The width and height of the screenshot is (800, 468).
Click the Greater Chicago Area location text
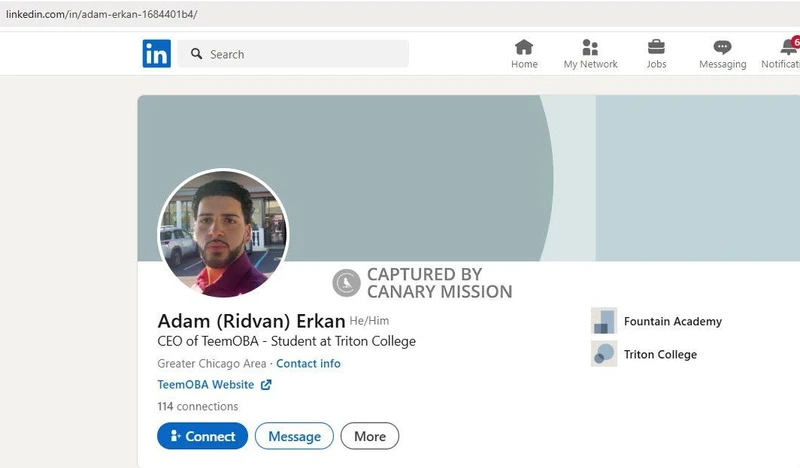pos(212,363)
